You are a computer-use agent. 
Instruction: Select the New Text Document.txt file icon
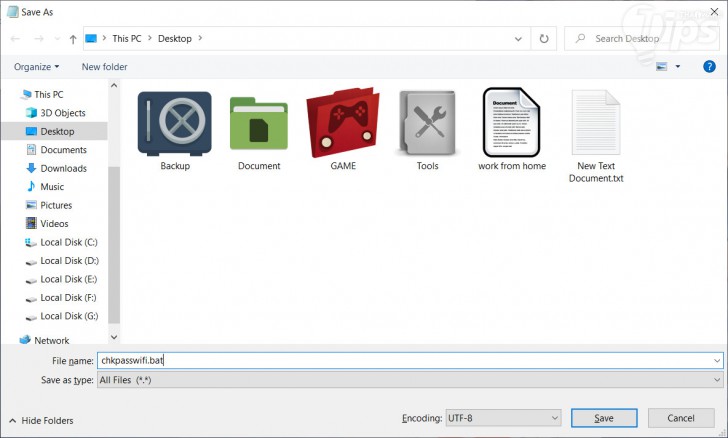(596, 122)
